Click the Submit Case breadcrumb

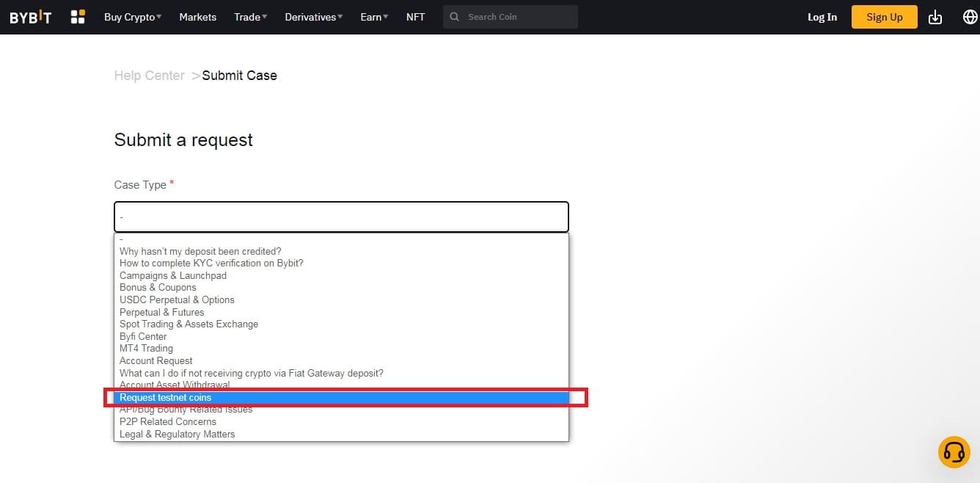coord(240,76)
